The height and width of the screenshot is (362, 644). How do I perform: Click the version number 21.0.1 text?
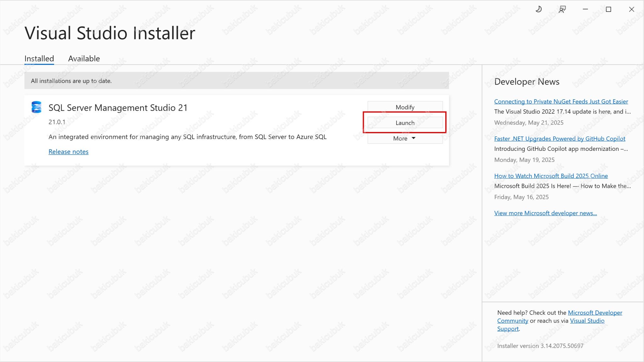(x=57, y=122)
